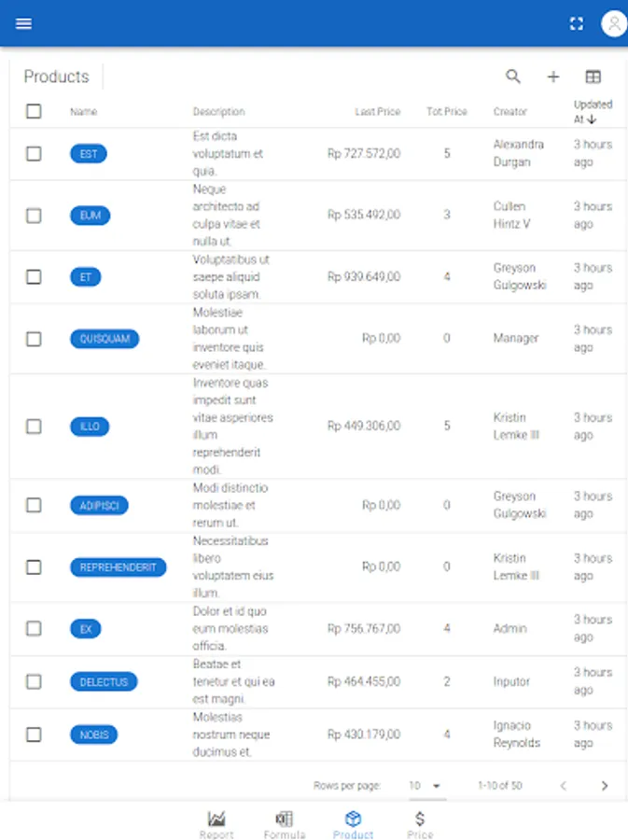Open the user profile avatar
The height and width of the screenshot is (840, 628).
tap(614, 24)
